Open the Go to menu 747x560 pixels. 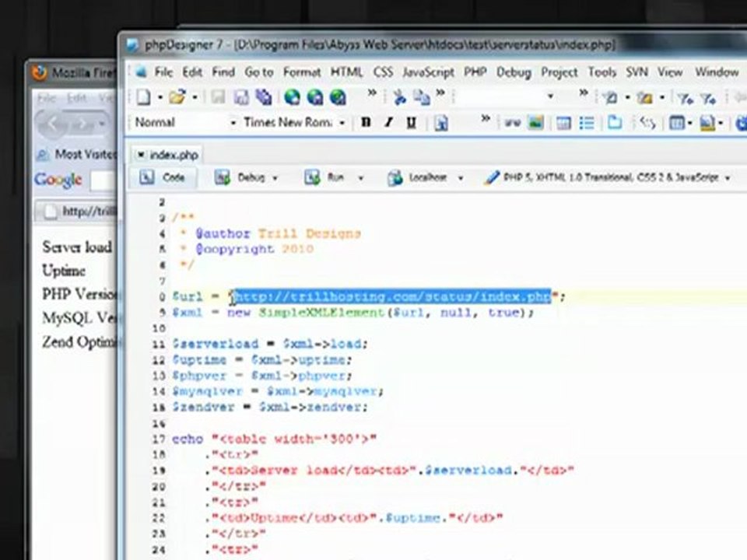(258, 72)
